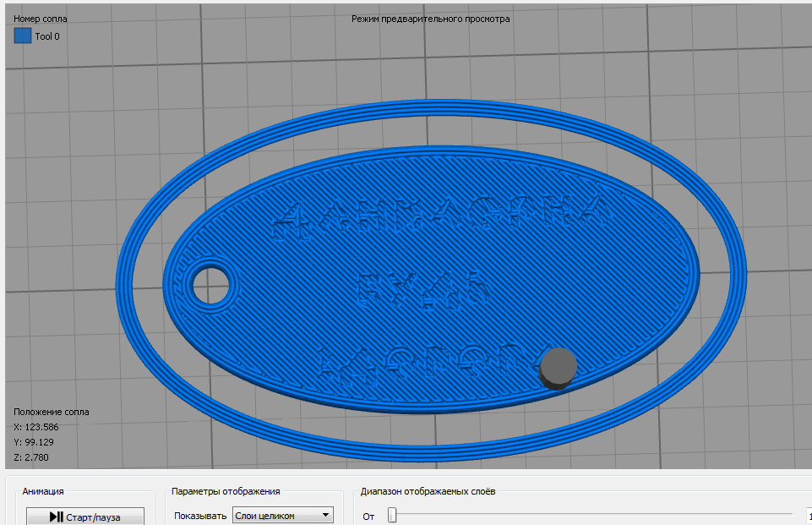Viewport: 812px width, 525px height.
Task: Click the arrow of the Слои целиком combo box
Action: [325, 516]
